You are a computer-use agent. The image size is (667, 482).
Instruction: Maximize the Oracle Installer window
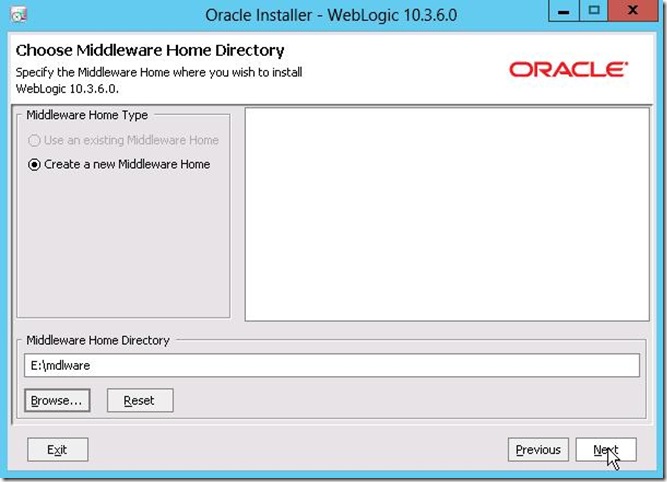point(594,11)
